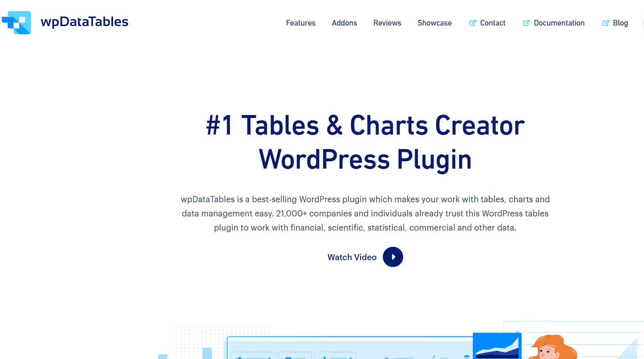This screenshot has height=359, width=644.
Task: Open the Contact link
Action: pyautogui.click(x=493, y=23)
